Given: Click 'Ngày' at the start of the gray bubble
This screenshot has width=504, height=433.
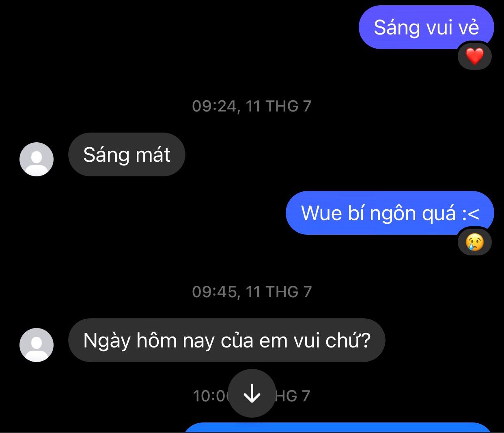Looking at the screenshot, I should (x=107, y=341).
